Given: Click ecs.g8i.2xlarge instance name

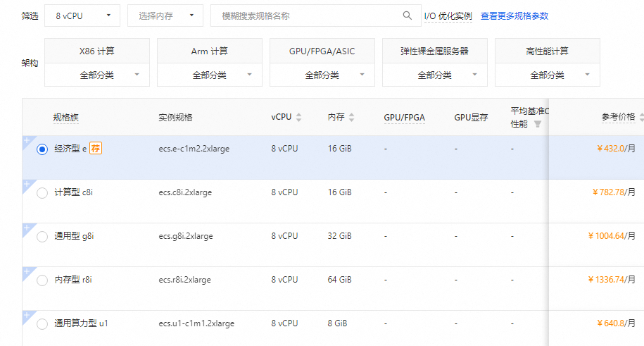Looking at the screenshot, I should [186, 236].
